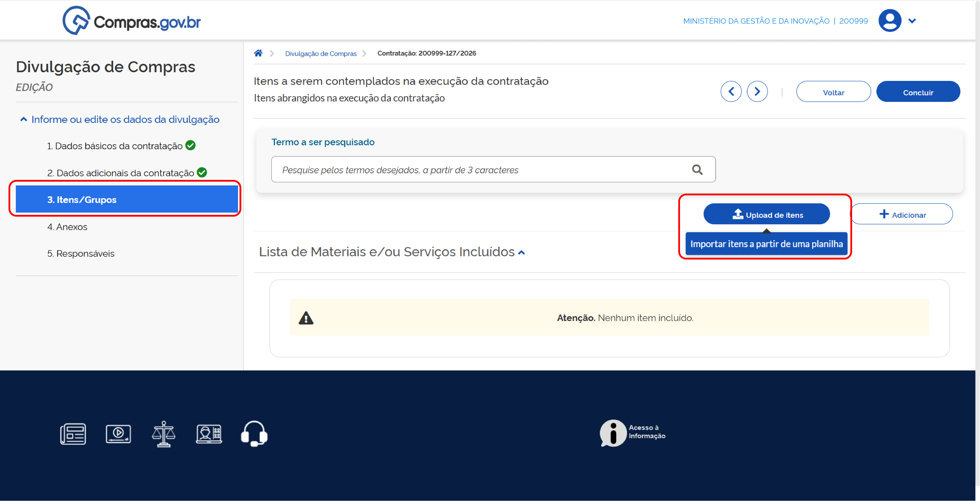The height and width of the screenshot is (501, 980).
Task: Open the headset support footer icon
Action: tap(254, 434)
